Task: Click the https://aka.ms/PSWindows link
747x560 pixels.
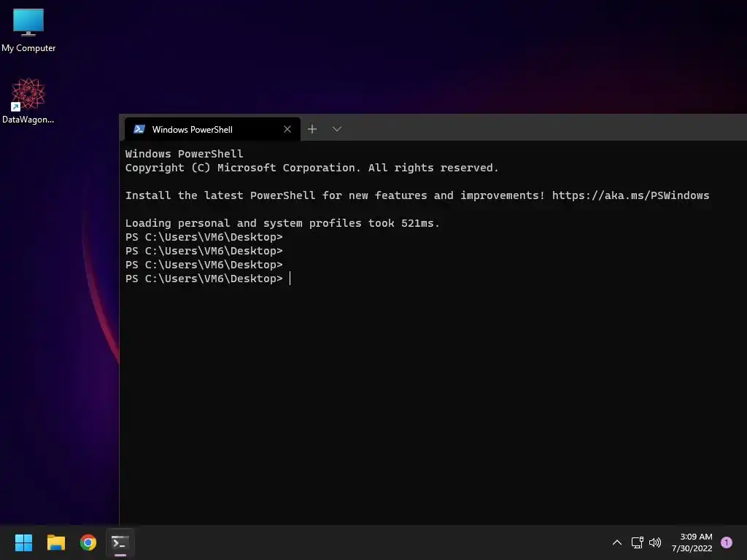Action: (x=630, y=195)
